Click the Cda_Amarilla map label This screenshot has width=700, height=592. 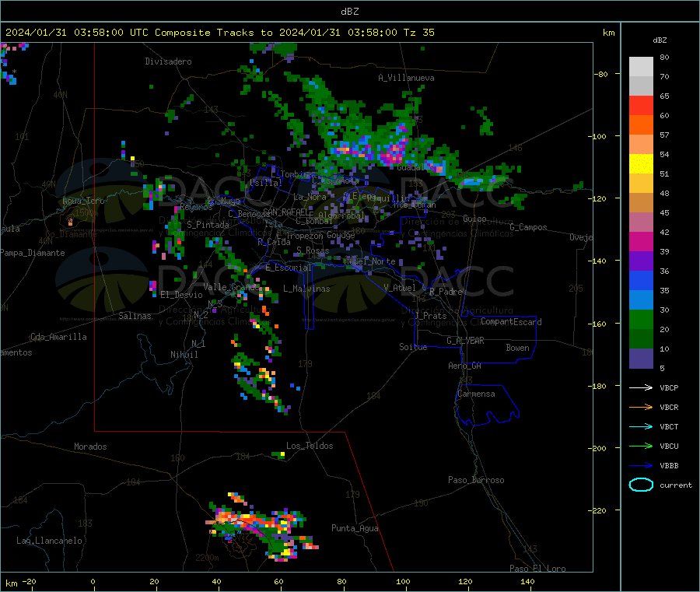(x=58, y=337)
